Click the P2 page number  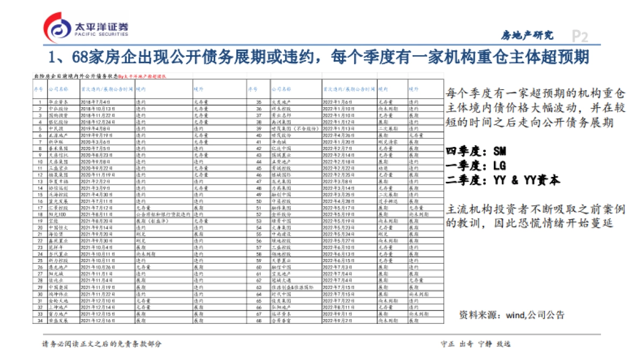580,36
